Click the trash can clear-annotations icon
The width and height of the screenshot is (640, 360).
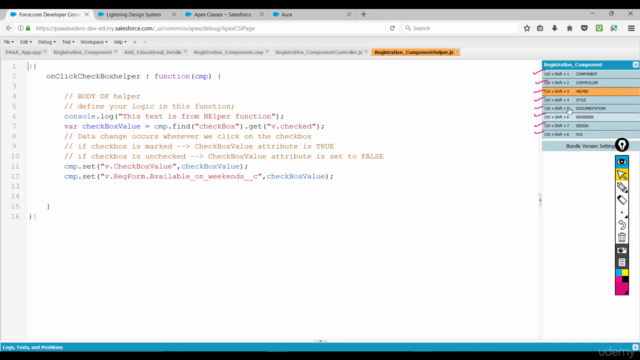coord(622,237)
